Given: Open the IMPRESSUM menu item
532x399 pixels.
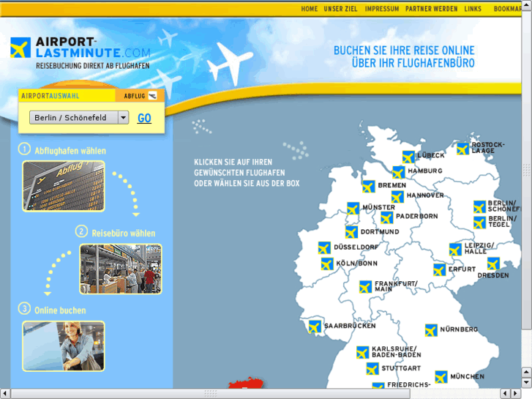Looking at the screenshot, I should [382, 9].
